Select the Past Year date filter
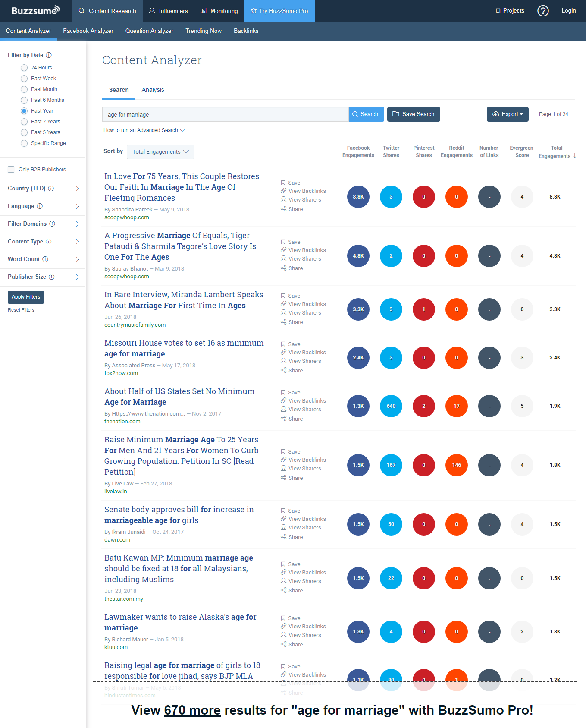The image size is (586, 728). click(x=24, y=111)
